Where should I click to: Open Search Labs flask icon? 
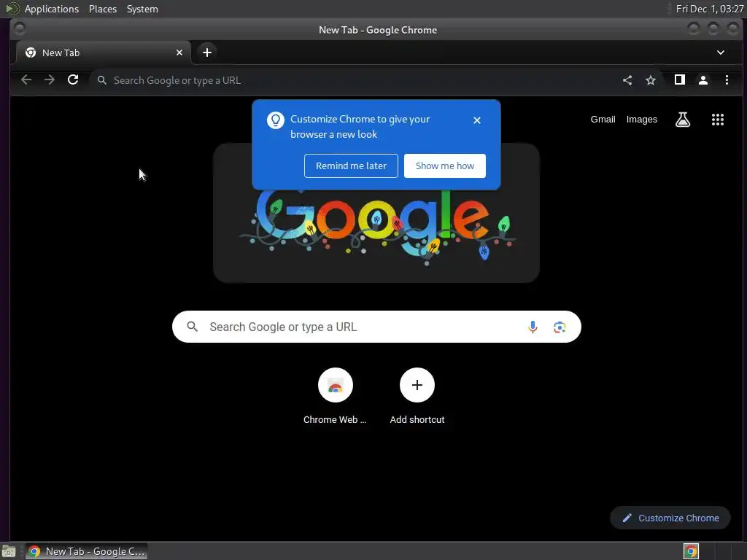click(683, 120)
